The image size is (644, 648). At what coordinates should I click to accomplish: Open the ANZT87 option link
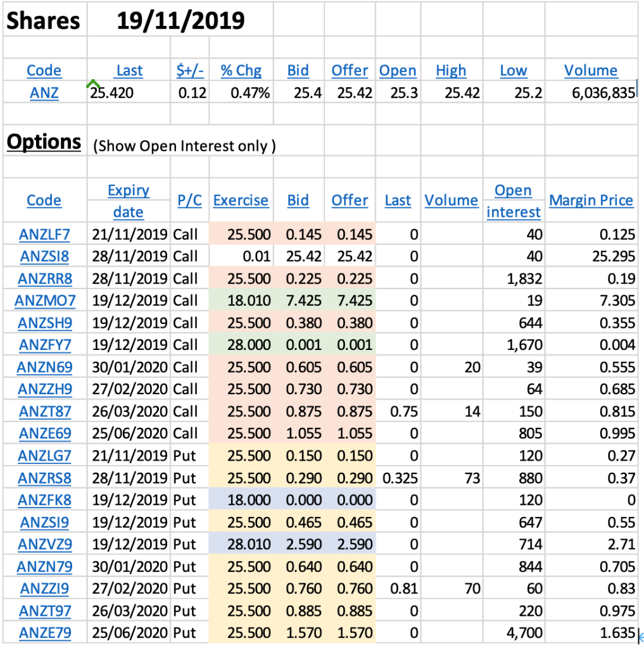pyautogui.click(x=45, y=411)
